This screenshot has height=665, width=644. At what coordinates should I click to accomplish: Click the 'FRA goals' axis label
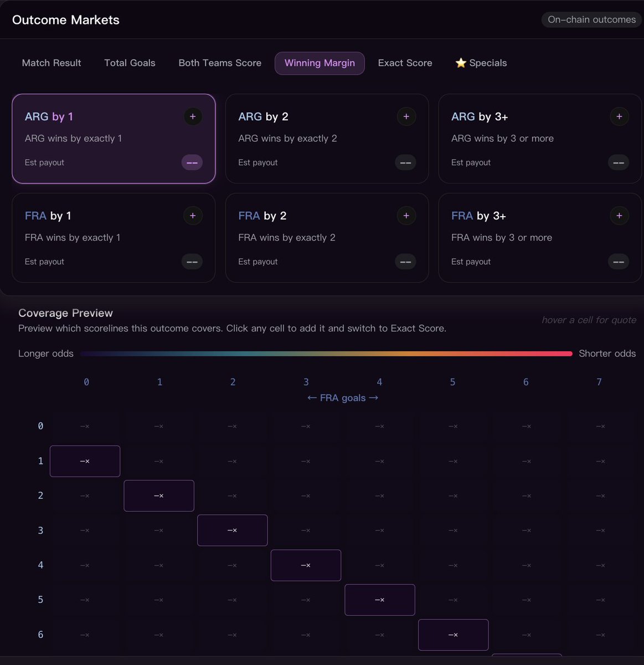coord(343,398)
